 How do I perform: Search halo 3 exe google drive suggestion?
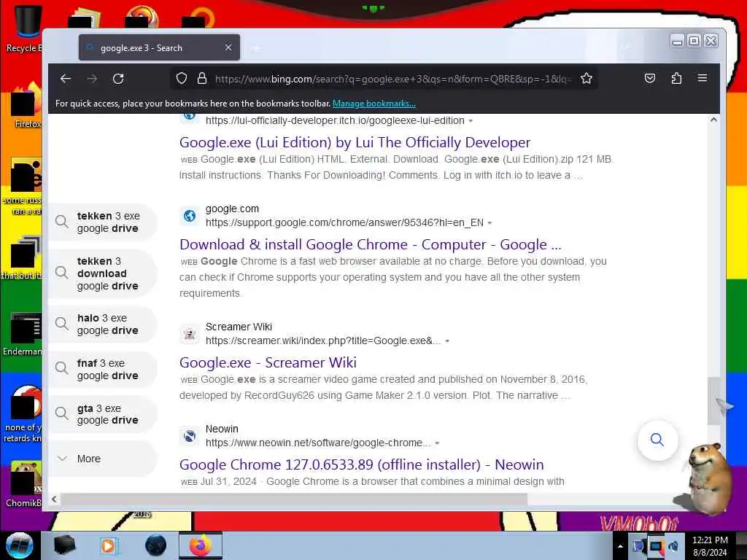pos(102,324)
